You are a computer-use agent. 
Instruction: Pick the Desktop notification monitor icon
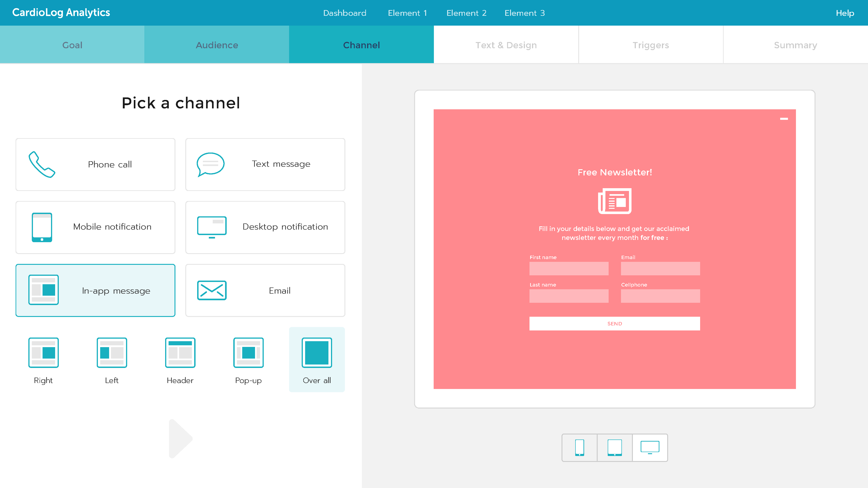tap(212, 227)
